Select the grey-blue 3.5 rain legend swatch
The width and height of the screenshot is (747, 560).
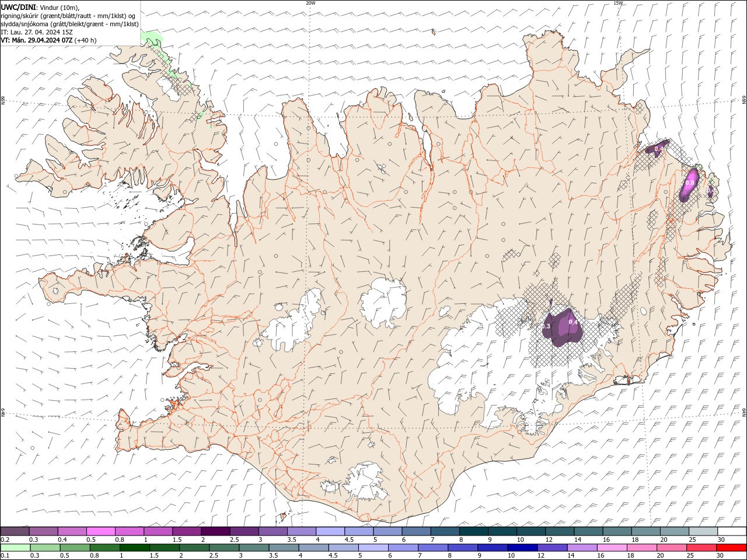pos(284,548)
